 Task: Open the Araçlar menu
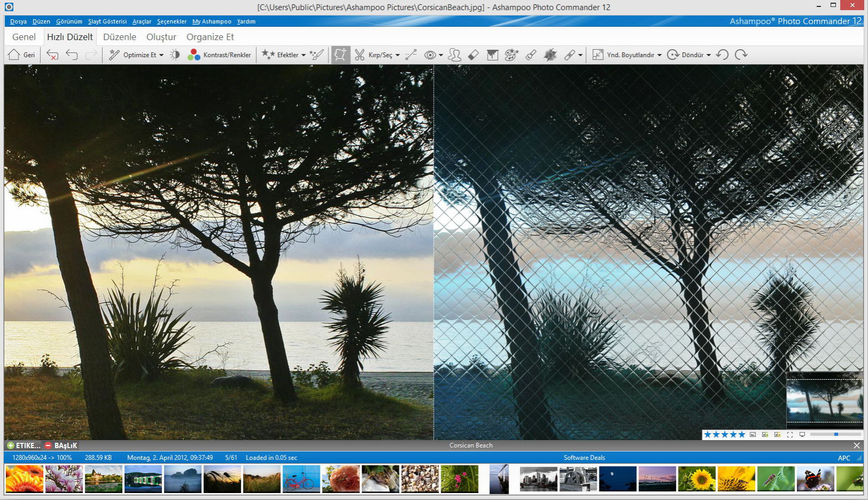coord(142,21)
